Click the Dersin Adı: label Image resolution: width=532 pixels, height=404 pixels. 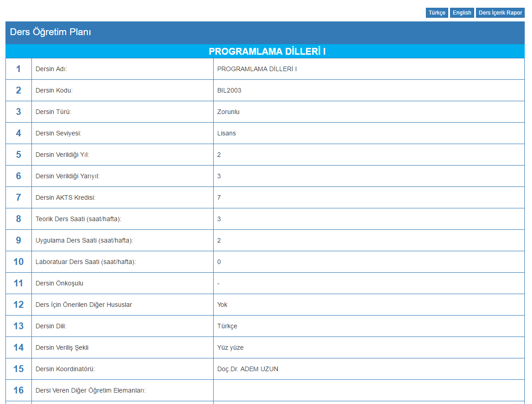(x=51, y=69)
